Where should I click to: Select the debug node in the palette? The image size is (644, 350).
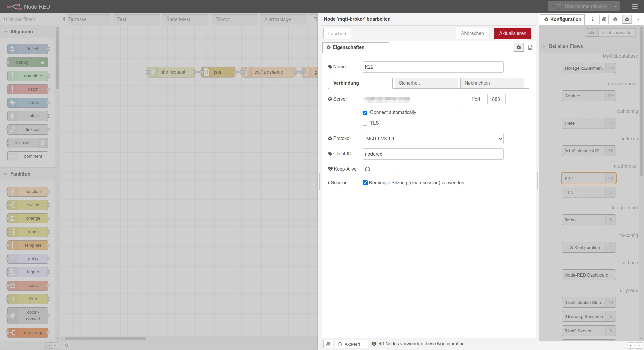28,62
